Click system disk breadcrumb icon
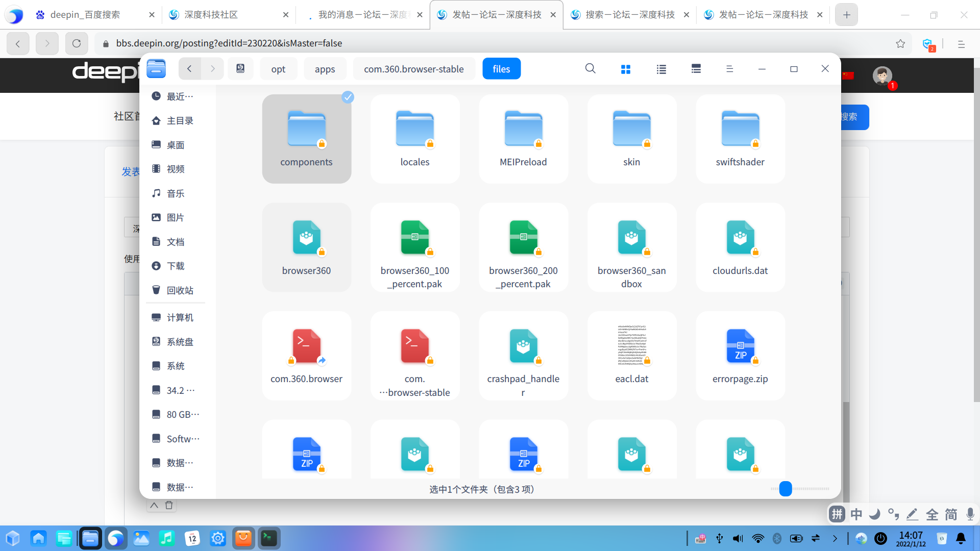 240,69
